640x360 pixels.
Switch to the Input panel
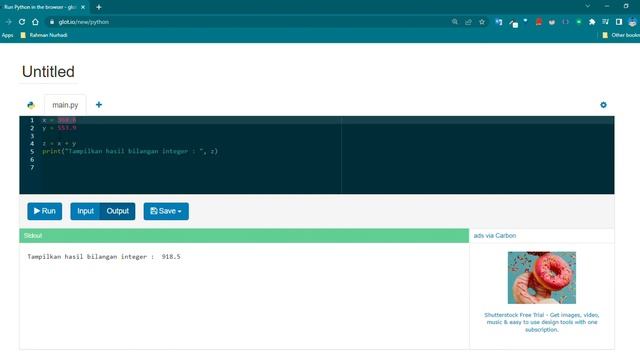click(85, 211)
